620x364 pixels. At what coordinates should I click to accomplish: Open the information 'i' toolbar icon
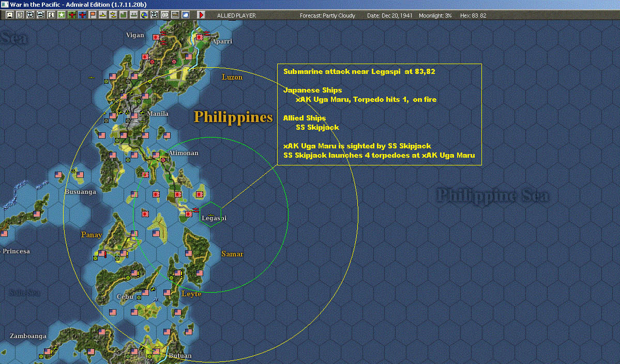point(51,15)
